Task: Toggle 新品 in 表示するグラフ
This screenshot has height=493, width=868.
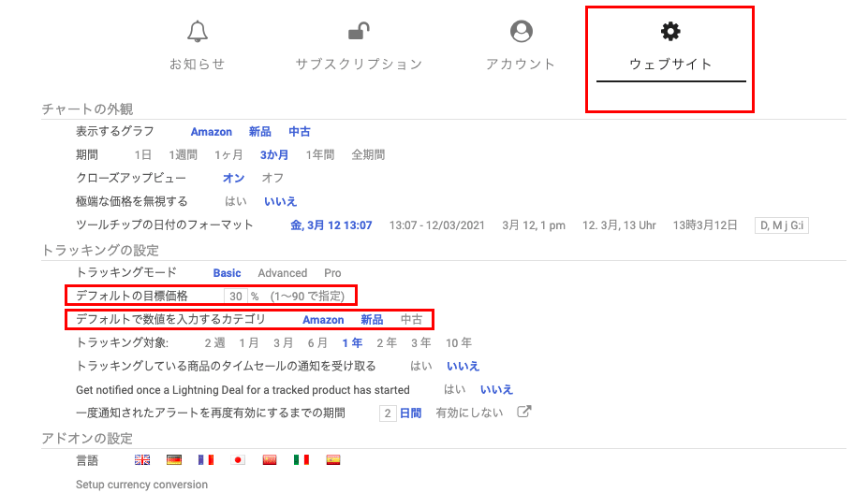Action: (260, 132)
